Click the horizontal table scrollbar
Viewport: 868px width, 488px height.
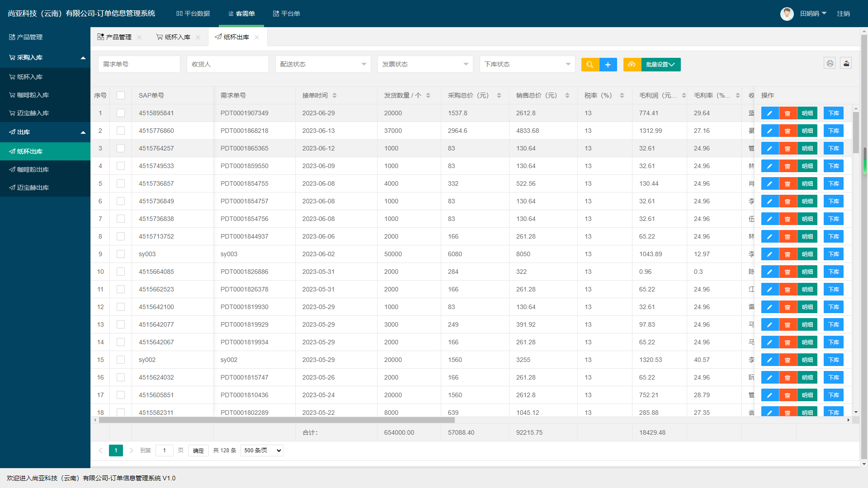click(x=277, y=420)
